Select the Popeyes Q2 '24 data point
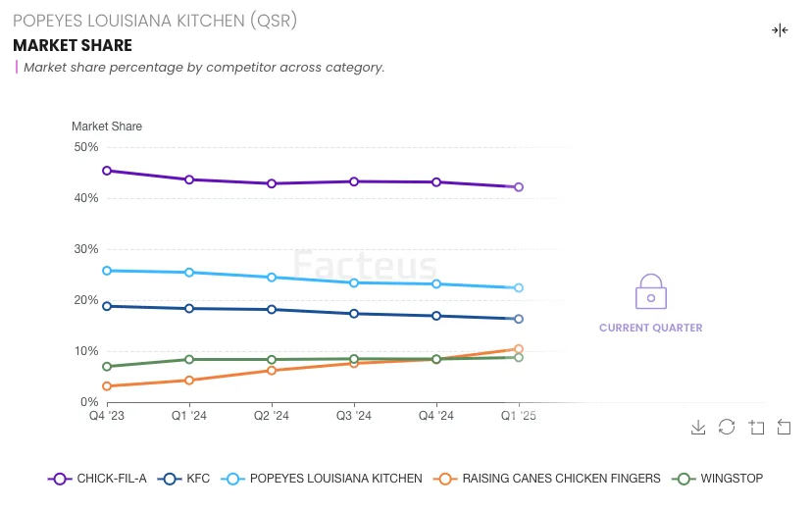The width and height of the screenshot is (812, 510). click(x=272, y=278)
